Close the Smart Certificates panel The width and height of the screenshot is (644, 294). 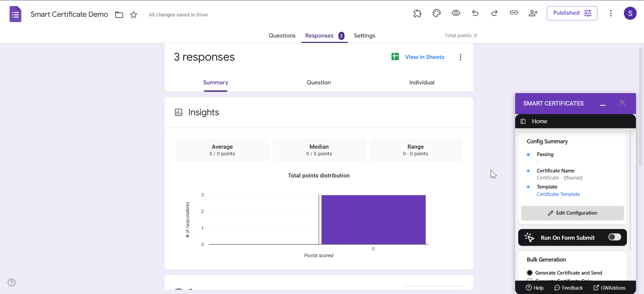click(622, 102)
